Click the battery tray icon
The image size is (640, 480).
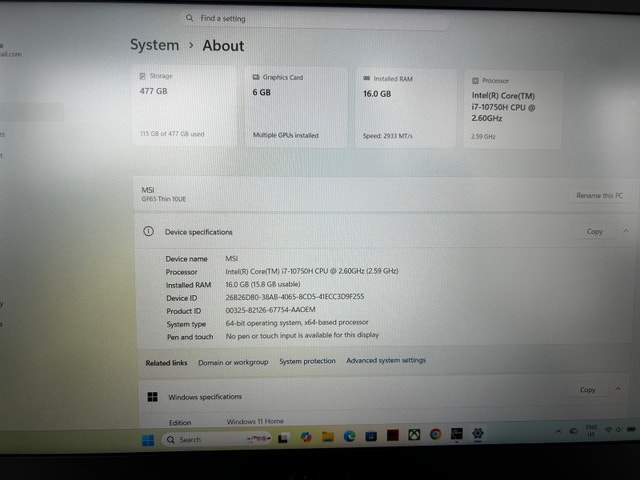click(x=631, y=429)
